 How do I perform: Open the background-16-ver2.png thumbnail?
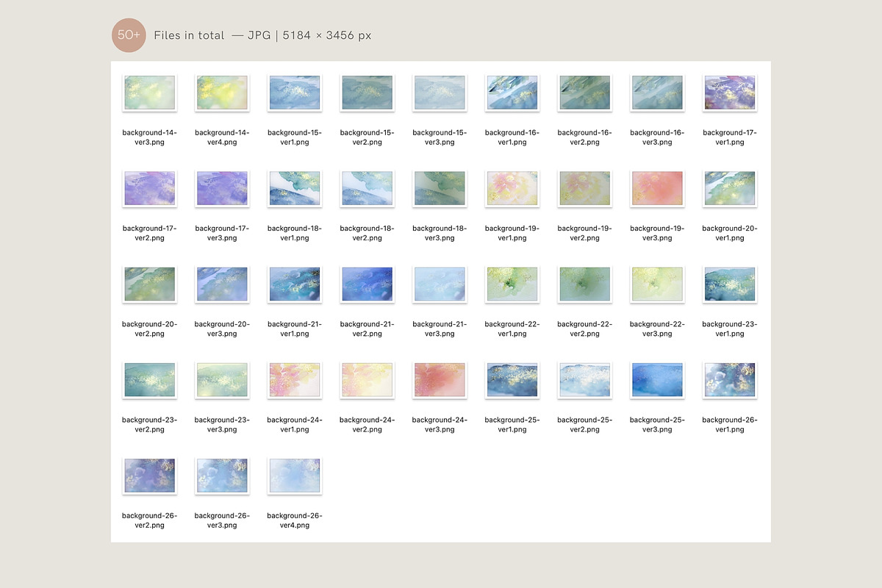coord(585,93)
